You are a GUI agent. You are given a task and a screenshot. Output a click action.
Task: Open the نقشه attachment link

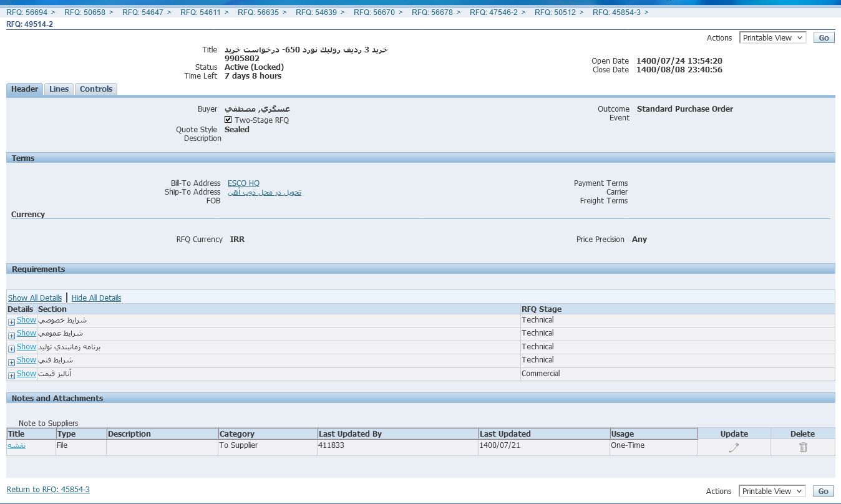pyautogui.click(x=16, y=445)
